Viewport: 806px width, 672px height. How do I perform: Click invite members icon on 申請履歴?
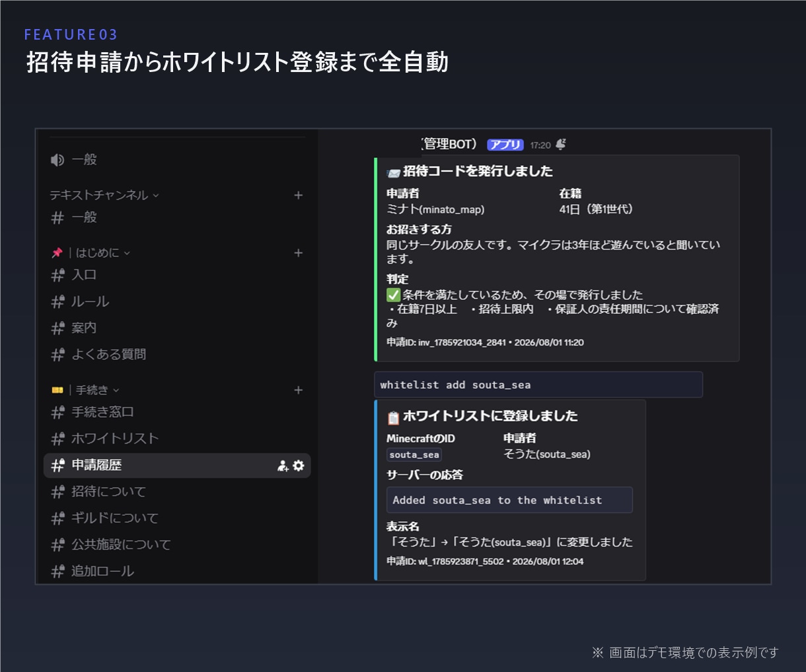(x=283, y=466)
